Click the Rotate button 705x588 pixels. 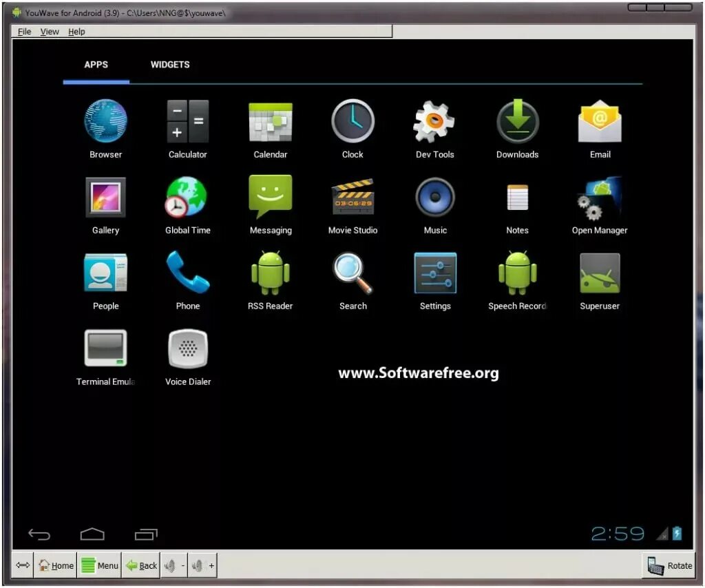[669, 565]
